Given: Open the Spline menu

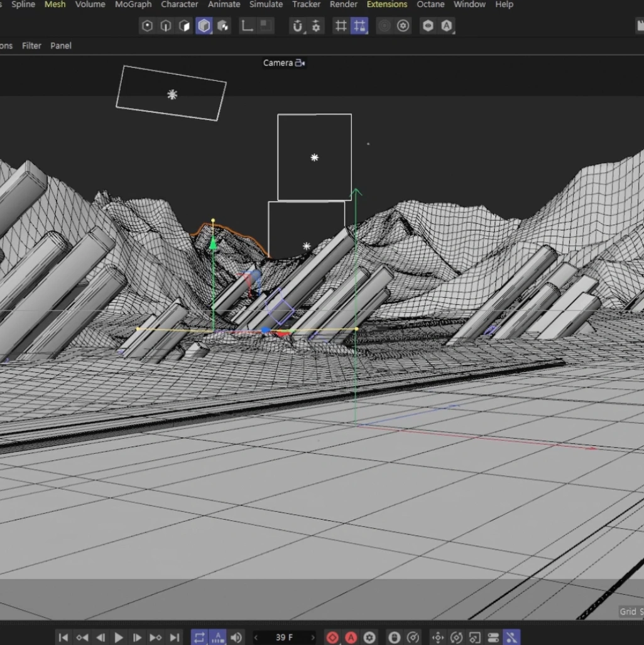Looking at the screenshot, I should click(23, 4).
